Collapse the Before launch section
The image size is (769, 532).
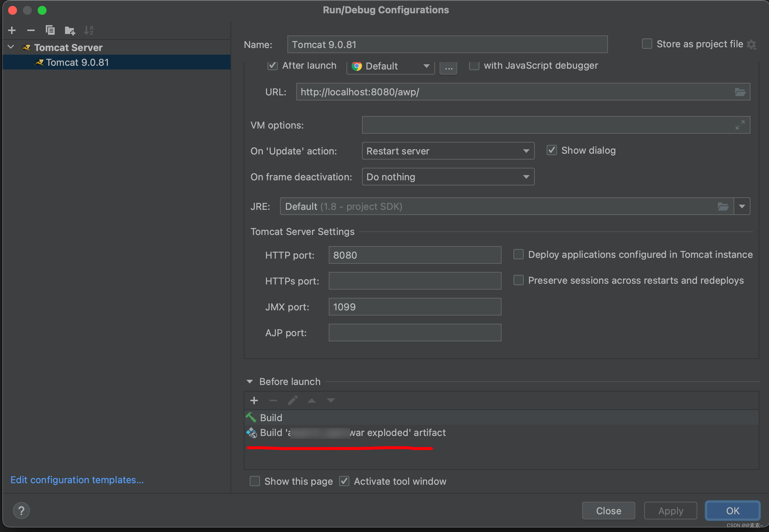pos(250,382)
